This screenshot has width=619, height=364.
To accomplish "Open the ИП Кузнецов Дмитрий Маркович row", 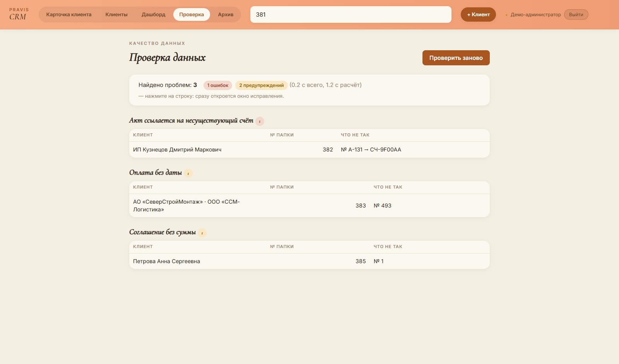I will click(x=309, y=150).
